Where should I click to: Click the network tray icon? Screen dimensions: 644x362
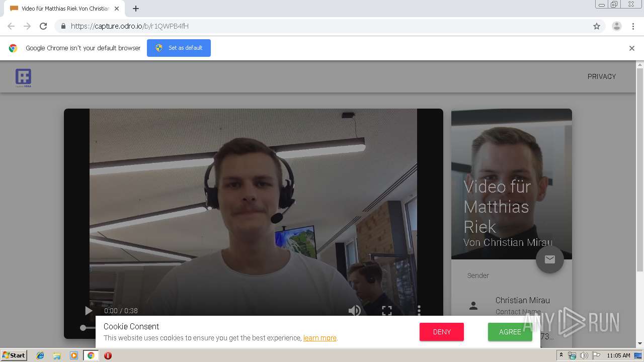[572, 355]
